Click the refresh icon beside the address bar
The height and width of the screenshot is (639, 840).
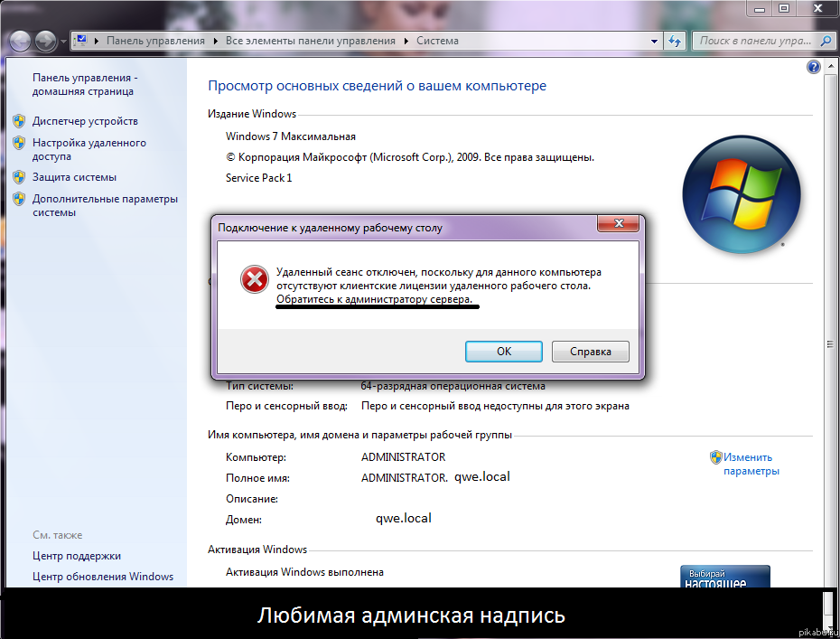pos(675,41)
